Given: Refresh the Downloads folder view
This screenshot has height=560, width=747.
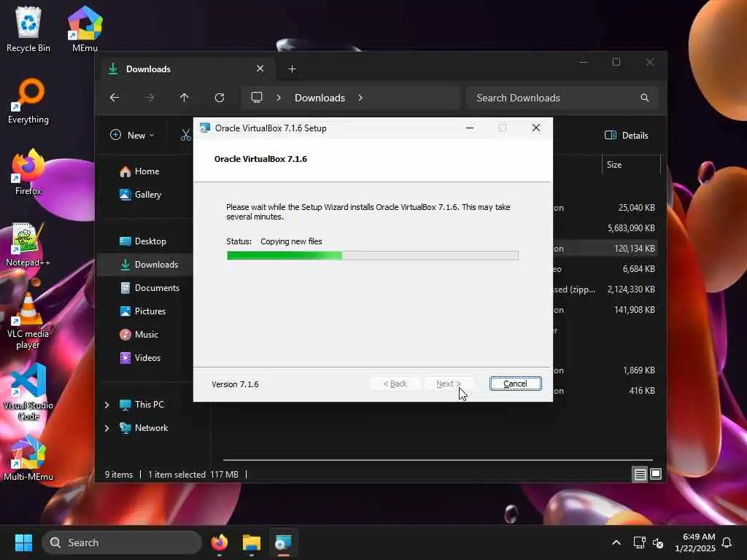Looking at the screenshot, I should pos(220,98).
